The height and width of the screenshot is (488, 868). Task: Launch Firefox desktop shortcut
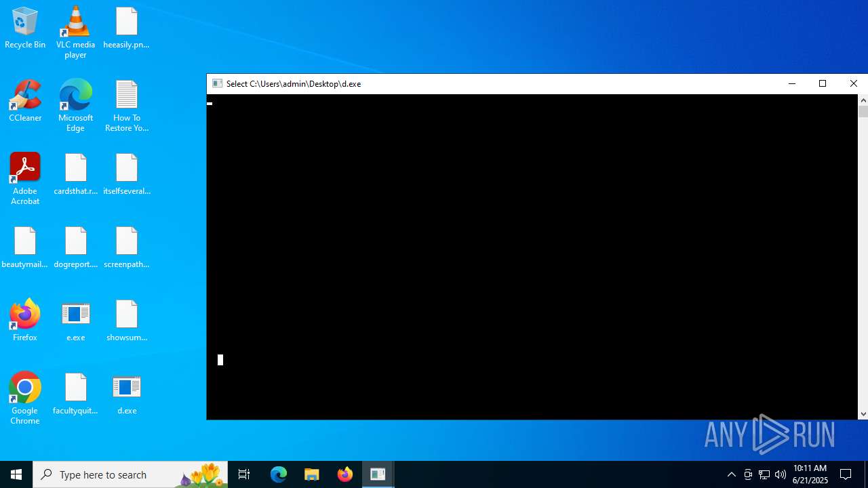pos(25,321)
